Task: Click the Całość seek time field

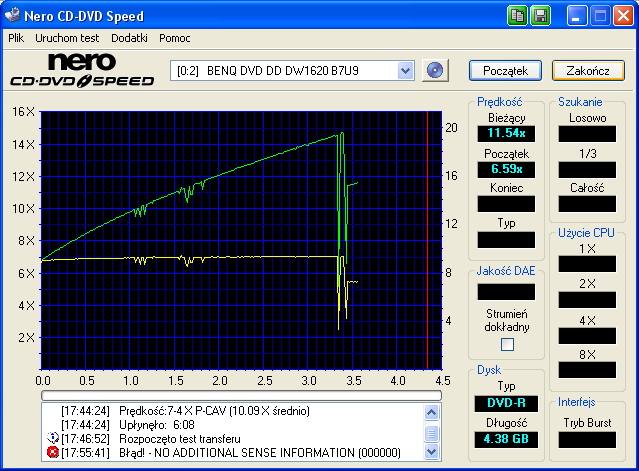Action: pyautogui.click(x=587, y=204)
